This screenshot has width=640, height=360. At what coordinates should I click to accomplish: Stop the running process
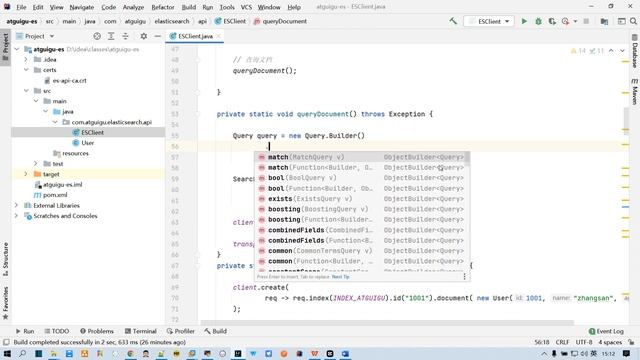586,21
